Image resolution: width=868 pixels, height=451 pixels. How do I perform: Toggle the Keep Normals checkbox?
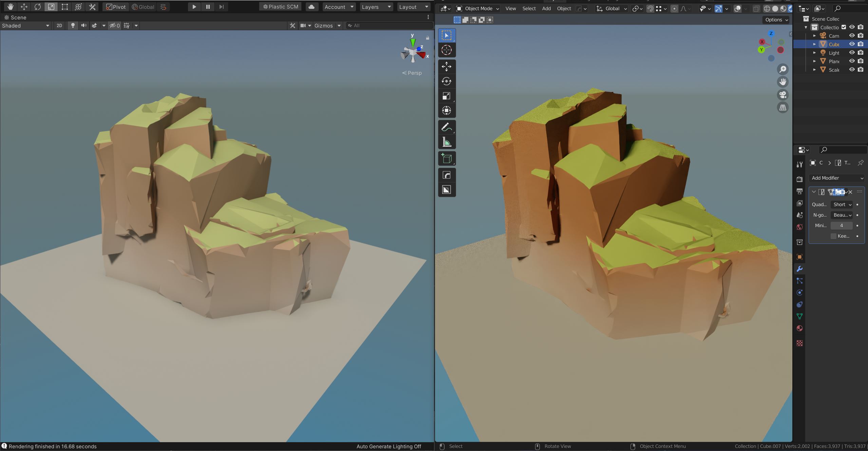point(833,236)
